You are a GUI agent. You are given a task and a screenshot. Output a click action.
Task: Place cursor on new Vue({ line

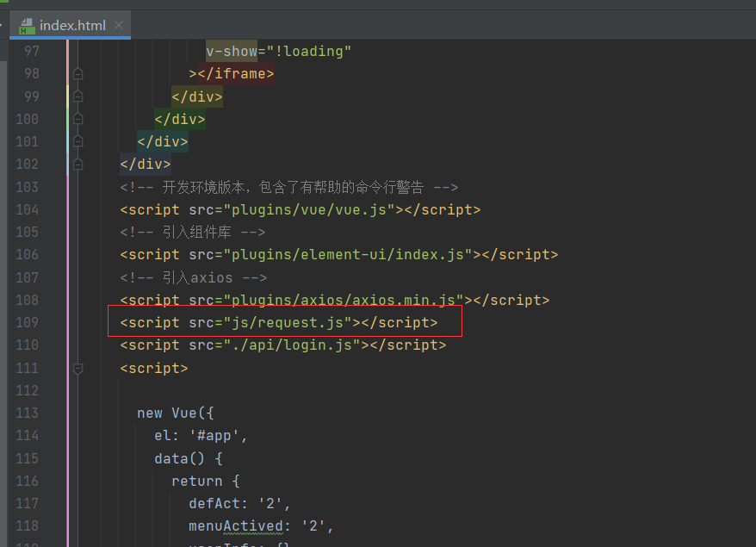(x=176, y=413)
